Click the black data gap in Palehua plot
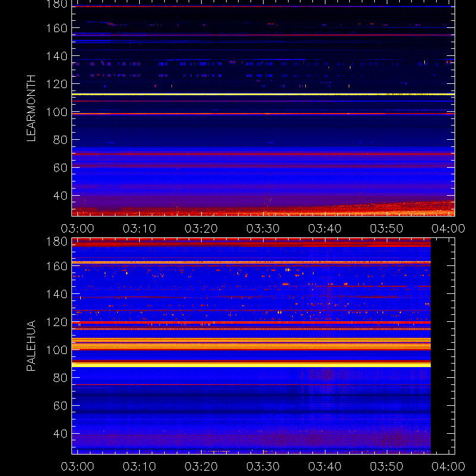The width and height of the screenshot is (476, 476). (443, 346)
